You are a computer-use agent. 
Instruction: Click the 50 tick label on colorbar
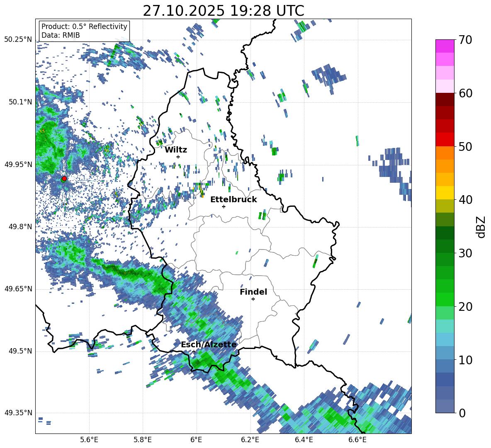click(x=465, y=147)
